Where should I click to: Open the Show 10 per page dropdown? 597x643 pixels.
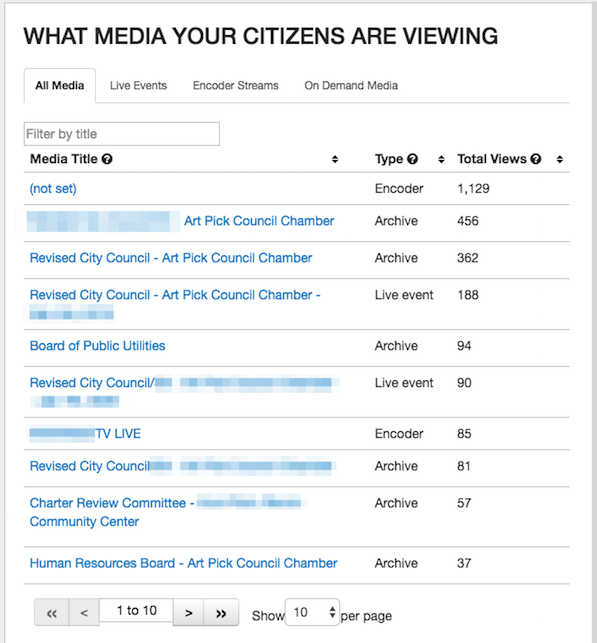(312, 612)
